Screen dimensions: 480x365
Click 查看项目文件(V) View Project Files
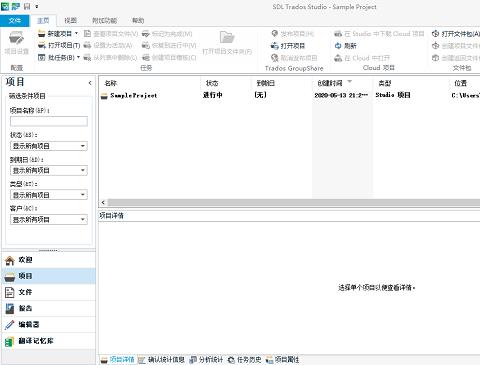(x=111, y=34)
